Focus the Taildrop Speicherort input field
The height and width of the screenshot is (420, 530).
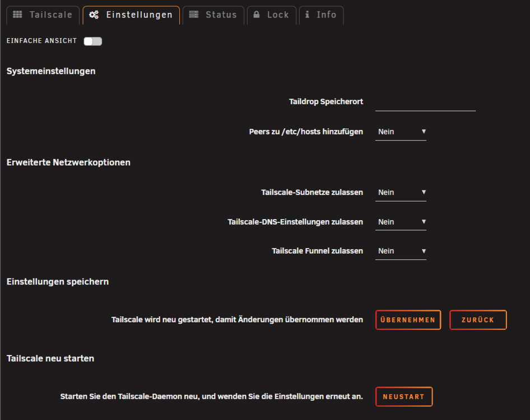(x=425, y=102)
